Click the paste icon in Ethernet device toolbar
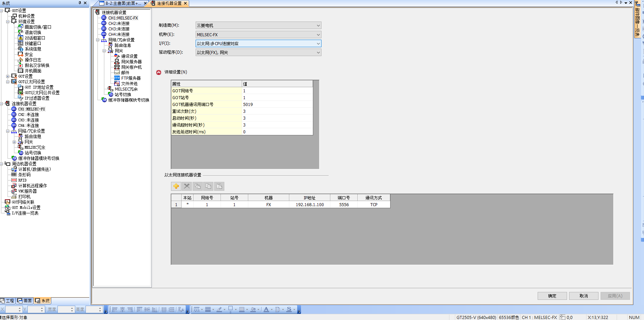Screen dimensions: 644x320 [x=219, y=186]
